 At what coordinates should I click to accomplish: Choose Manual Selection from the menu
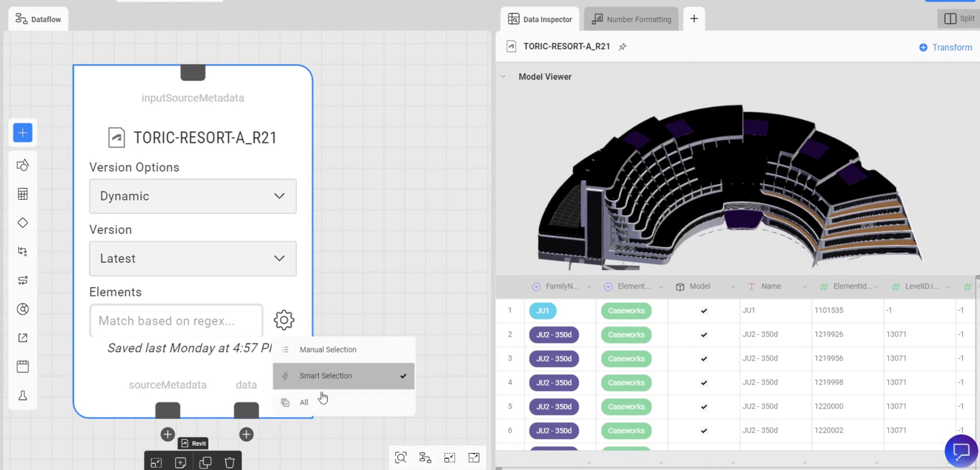[328, 349]
